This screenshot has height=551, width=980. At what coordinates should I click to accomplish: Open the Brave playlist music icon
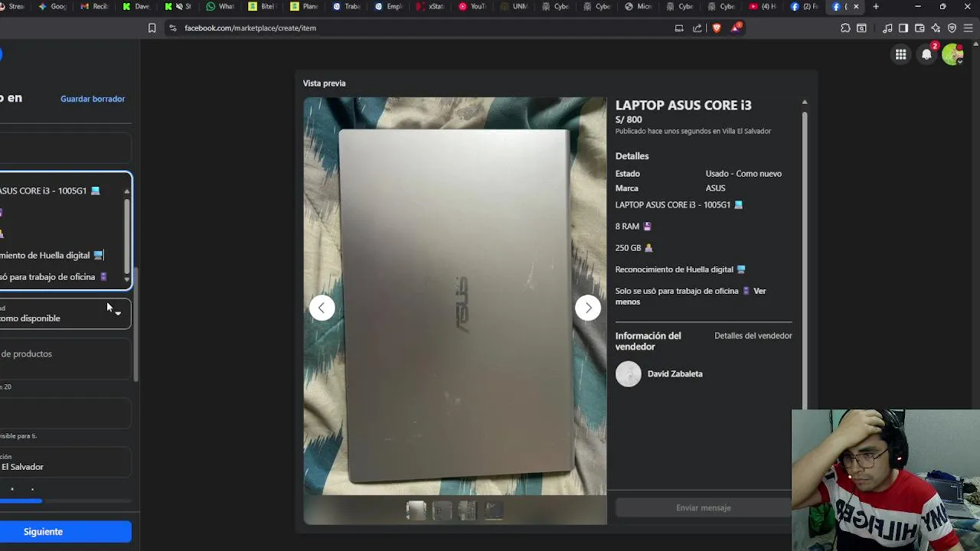pyautogui.click(x=887, y=28)
